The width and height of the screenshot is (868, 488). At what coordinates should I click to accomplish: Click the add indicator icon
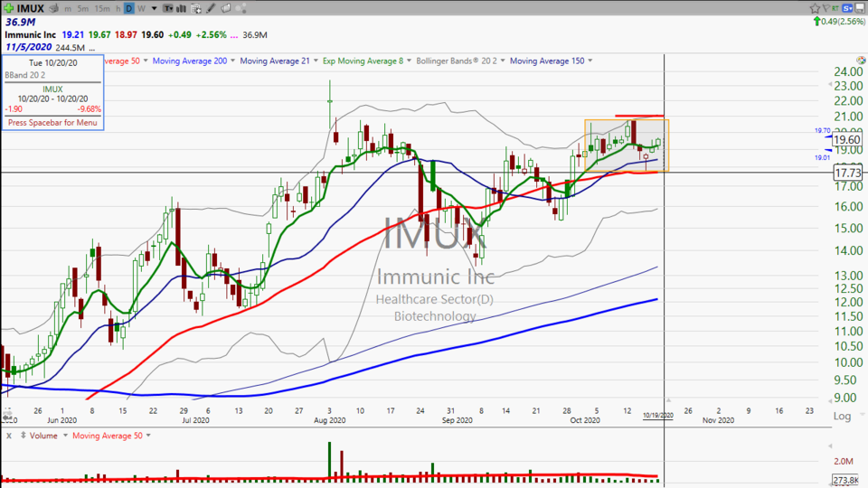click(x=196, y=8)
